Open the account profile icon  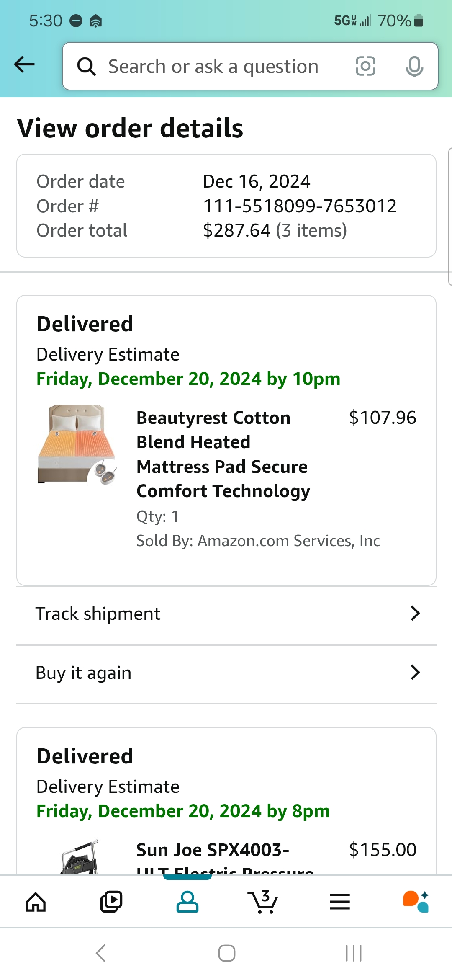pos(187,902)
